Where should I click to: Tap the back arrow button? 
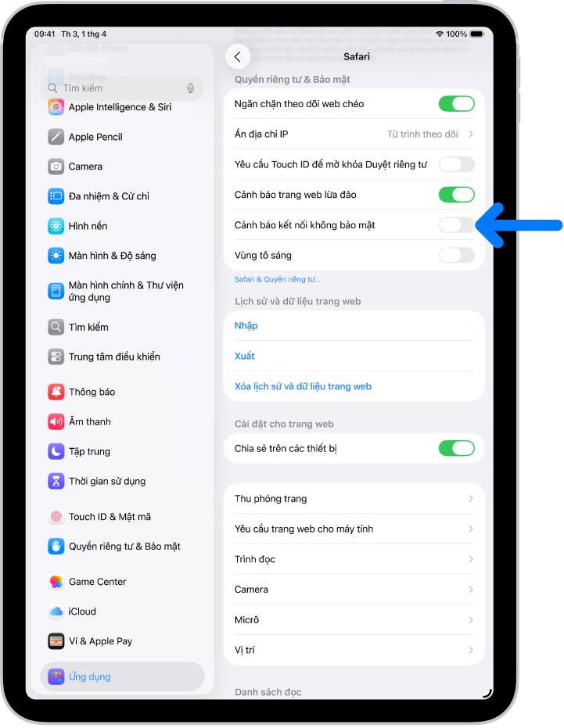click(237, 56)
